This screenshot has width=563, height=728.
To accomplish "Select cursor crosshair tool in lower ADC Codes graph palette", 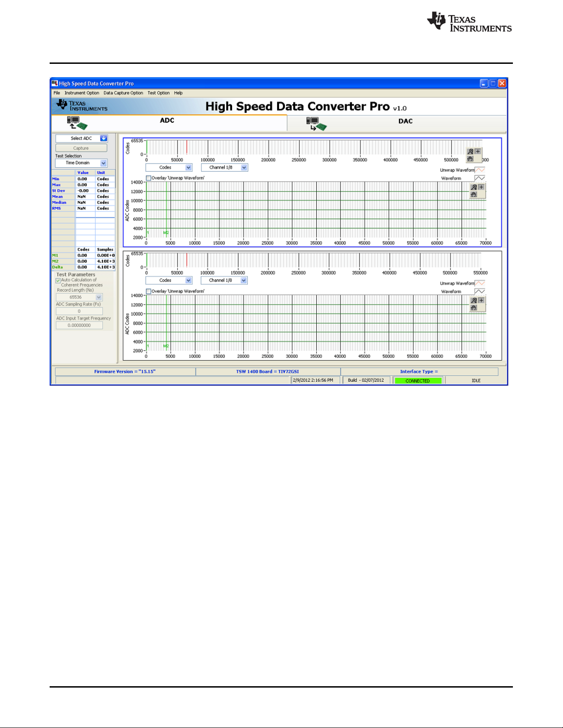I will [481, 300].
